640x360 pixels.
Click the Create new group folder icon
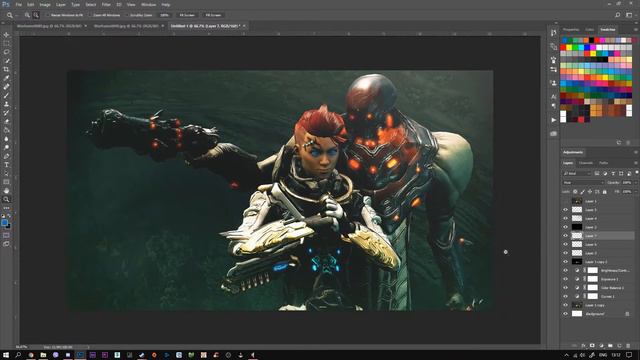click(x=610, y=345)
